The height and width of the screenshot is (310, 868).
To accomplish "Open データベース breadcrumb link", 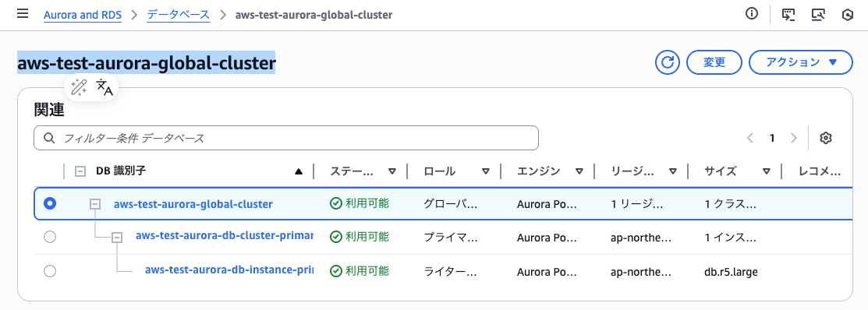I will pyautogui.click(x=179, y=15).
